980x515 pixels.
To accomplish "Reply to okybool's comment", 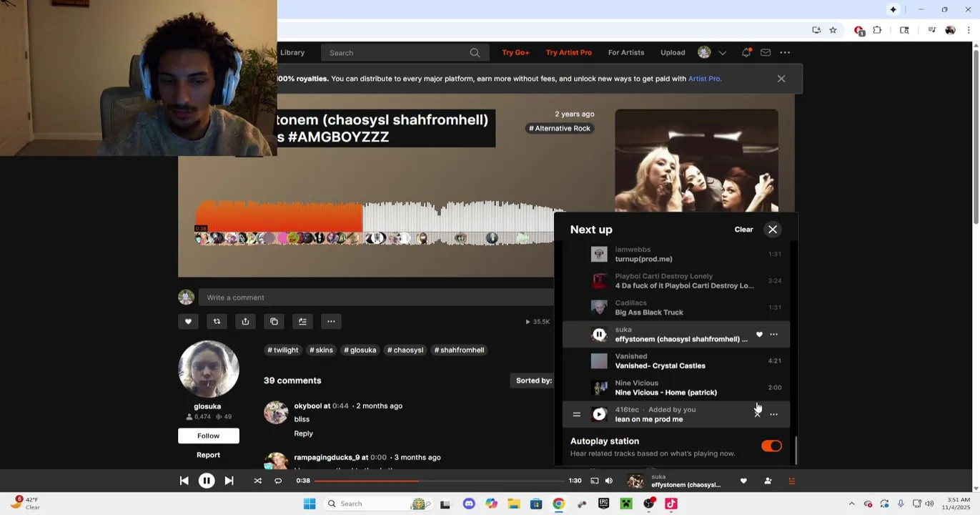I will click(x=303, y=433).
